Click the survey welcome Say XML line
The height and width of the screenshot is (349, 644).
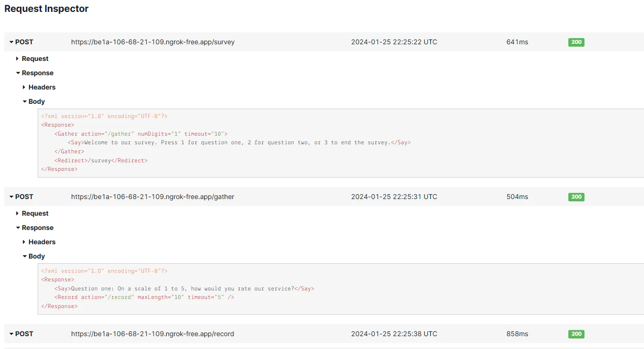(x=238, y=142)
